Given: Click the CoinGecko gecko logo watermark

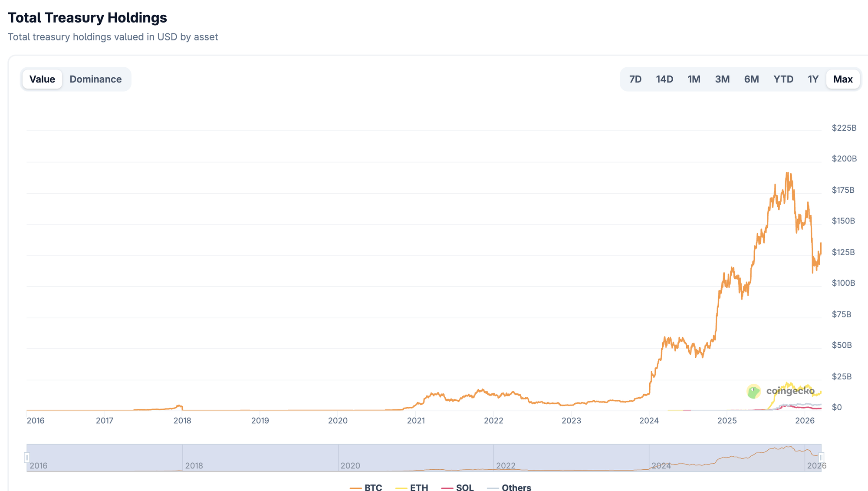Looking at the screenshot, I should [x=753, y=391].
